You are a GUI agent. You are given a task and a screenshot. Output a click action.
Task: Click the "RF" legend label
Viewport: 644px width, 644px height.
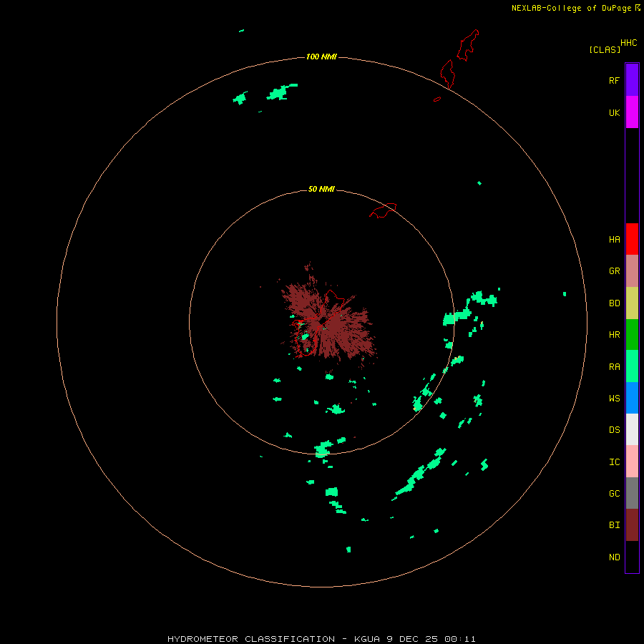[614, 81]
